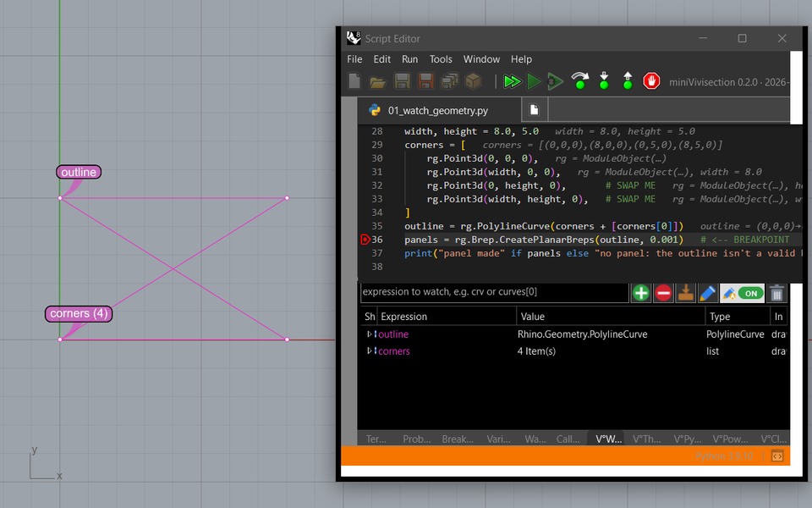812x508 pixels.
Task: Add watch with green plus icon
Action: pyautogui.click(x=641, y=293)
